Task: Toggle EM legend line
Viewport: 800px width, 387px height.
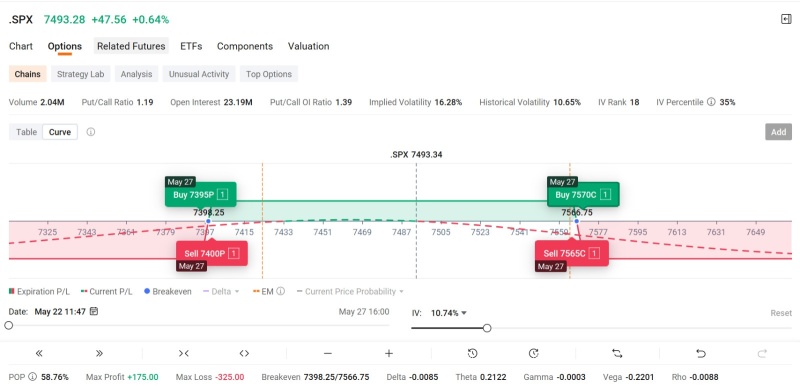Action: pyautogui.click(x=264, y=292)
